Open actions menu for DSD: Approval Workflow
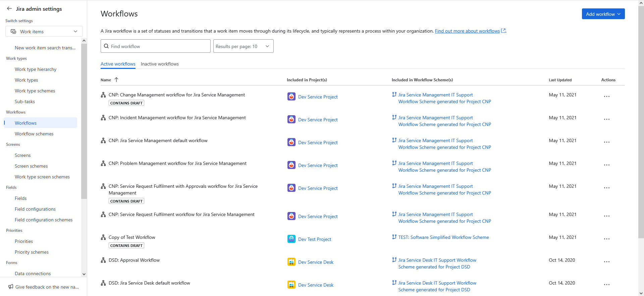 [606, 262]
